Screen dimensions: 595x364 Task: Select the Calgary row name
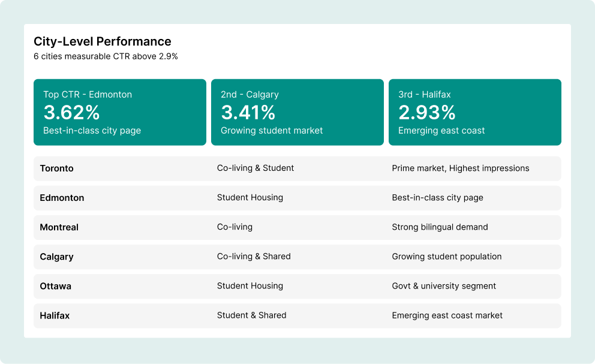[56, 257]
